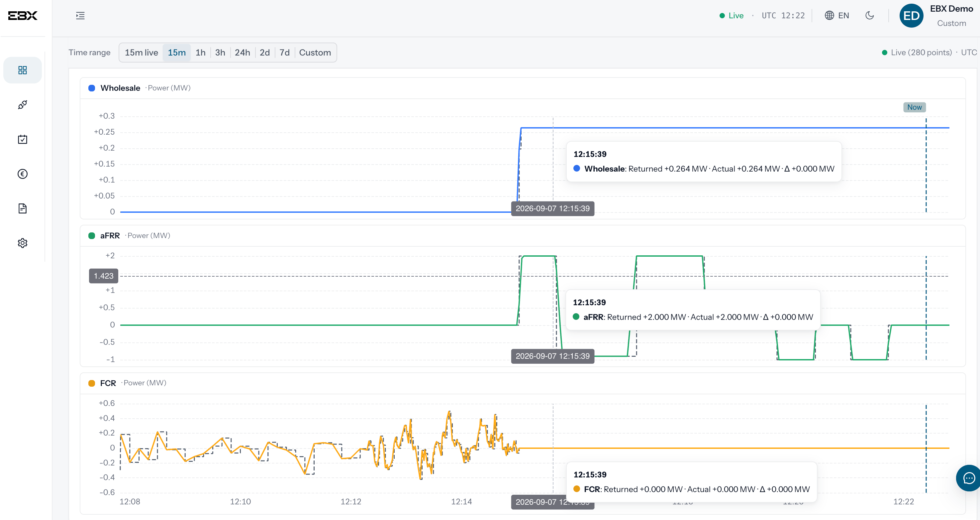
Task: Click the UTC 12:22 clock
Action: [x=783, y=16]
